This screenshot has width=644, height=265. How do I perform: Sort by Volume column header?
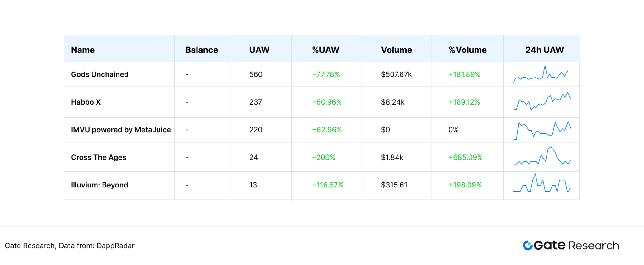click(396, 50)
